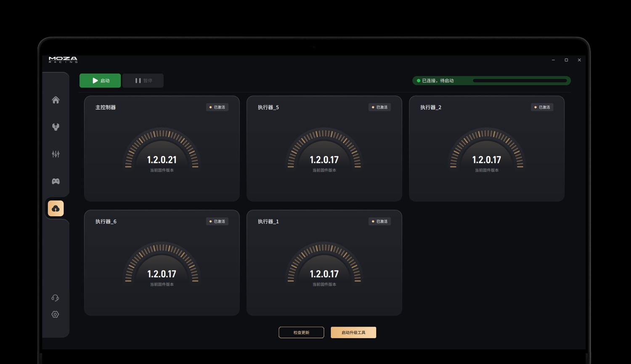Click the 主控制器 card title
This screenshot has width=631, height=364.
click(x=106, y=108)
